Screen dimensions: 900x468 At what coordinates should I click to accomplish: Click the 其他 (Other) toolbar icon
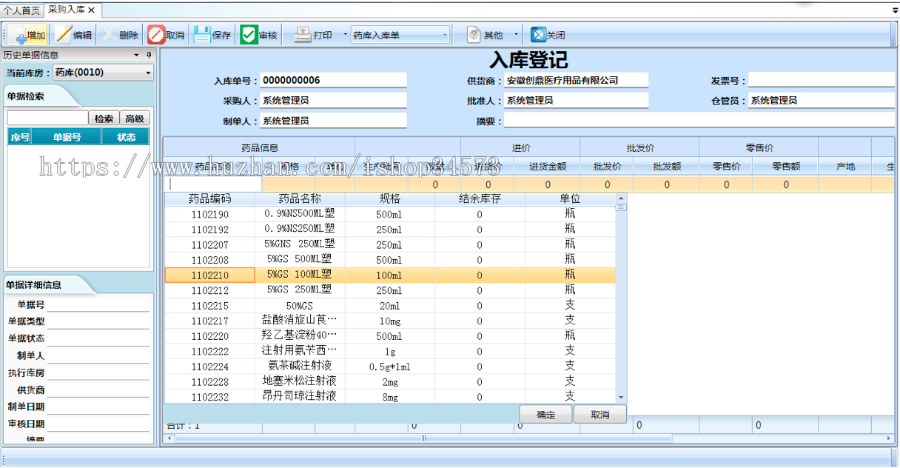tap(474, 34)
